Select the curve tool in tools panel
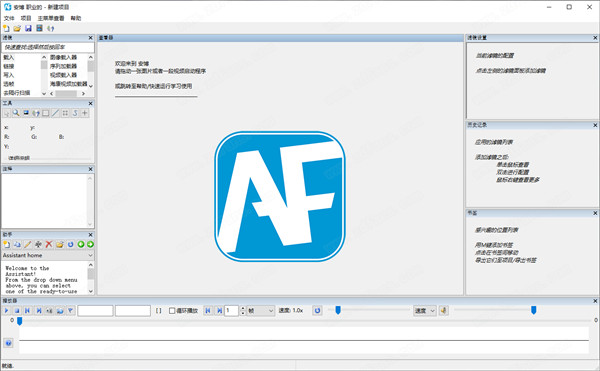 click(75, 113)
